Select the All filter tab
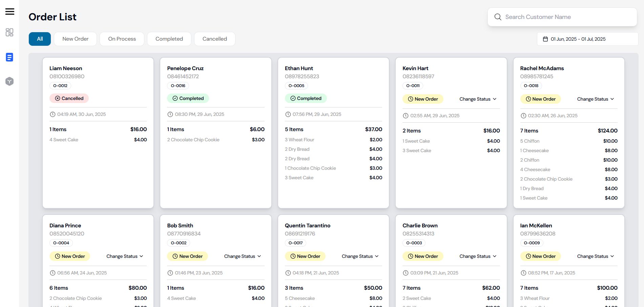The height and width of the screenshot is (307, 644). [40, 39]
